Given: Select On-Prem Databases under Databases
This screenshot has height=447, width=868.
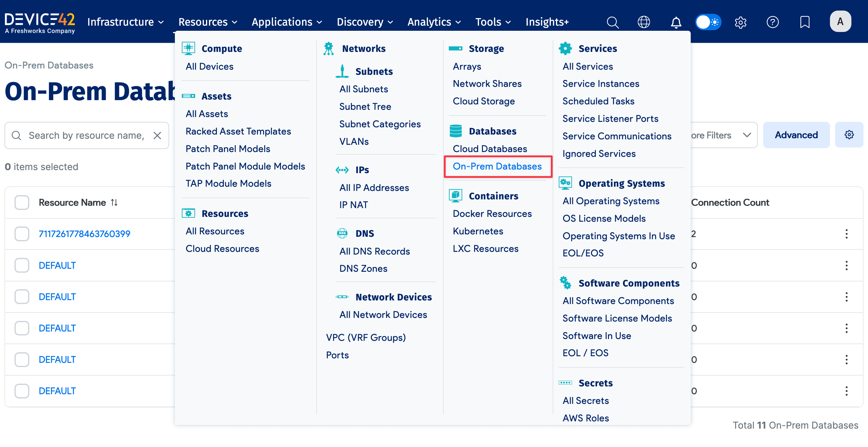Looking at the screenshot, I should click(x=498, y=166).
